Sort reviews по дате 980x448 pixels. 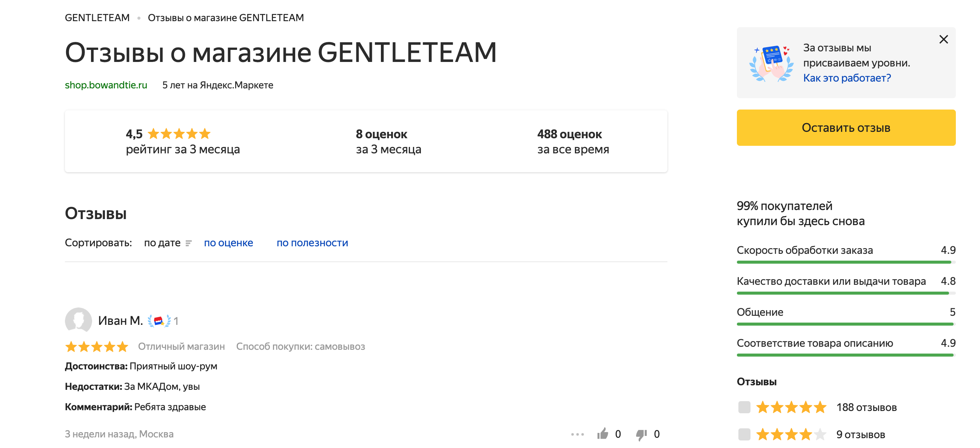tap(162, 243)
